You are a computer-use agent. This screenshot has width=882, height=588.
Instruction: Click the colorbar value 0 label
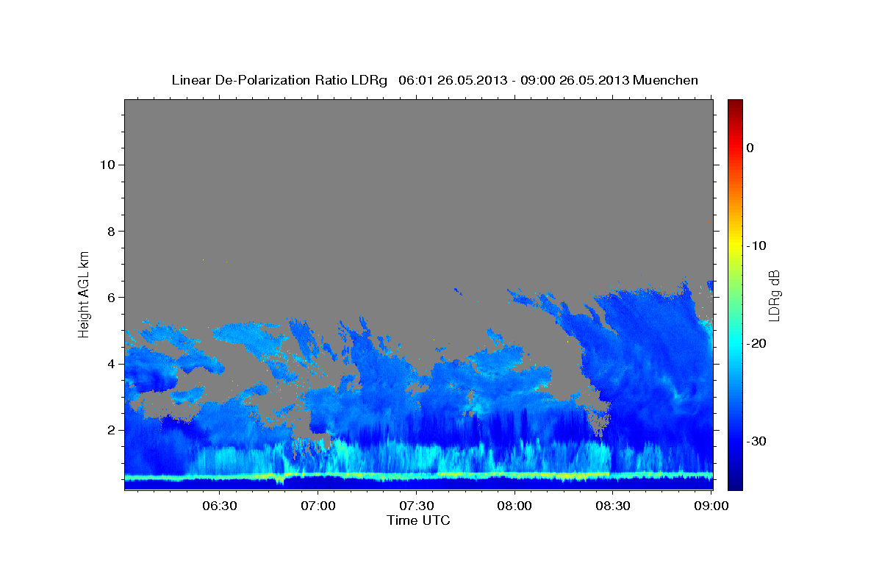[750, 148]
